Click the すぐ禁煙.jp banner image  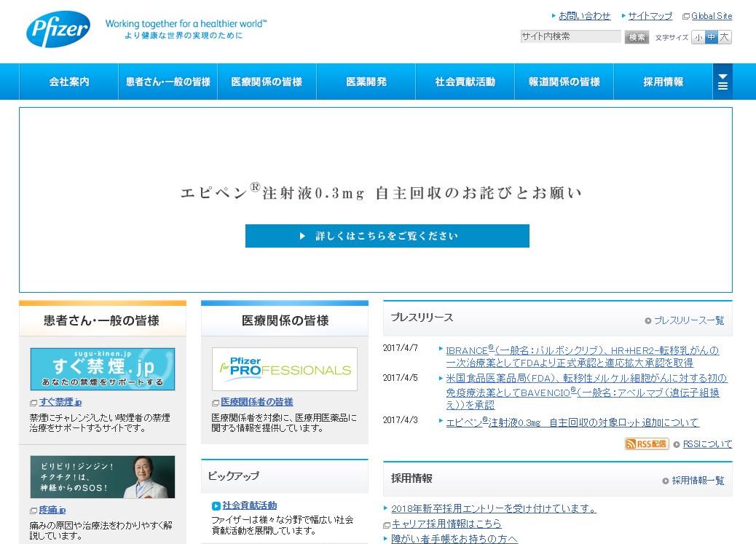pos(102,369)
